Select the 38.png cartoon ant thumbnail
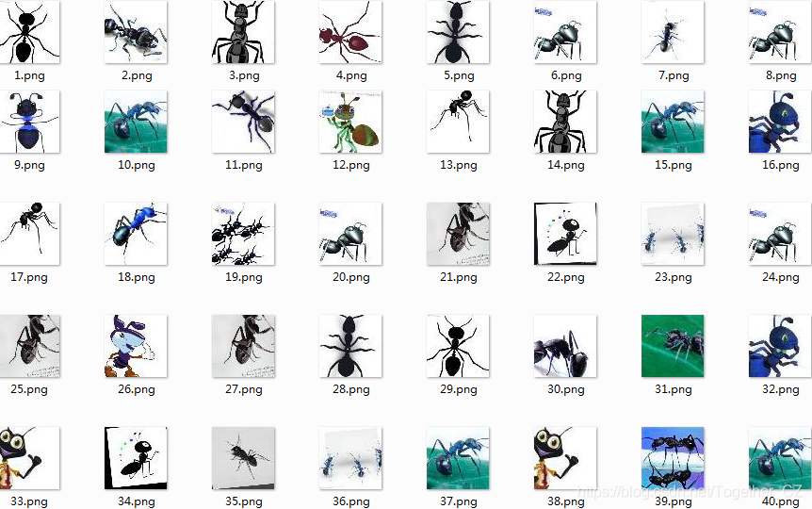 tap(565, 458)
